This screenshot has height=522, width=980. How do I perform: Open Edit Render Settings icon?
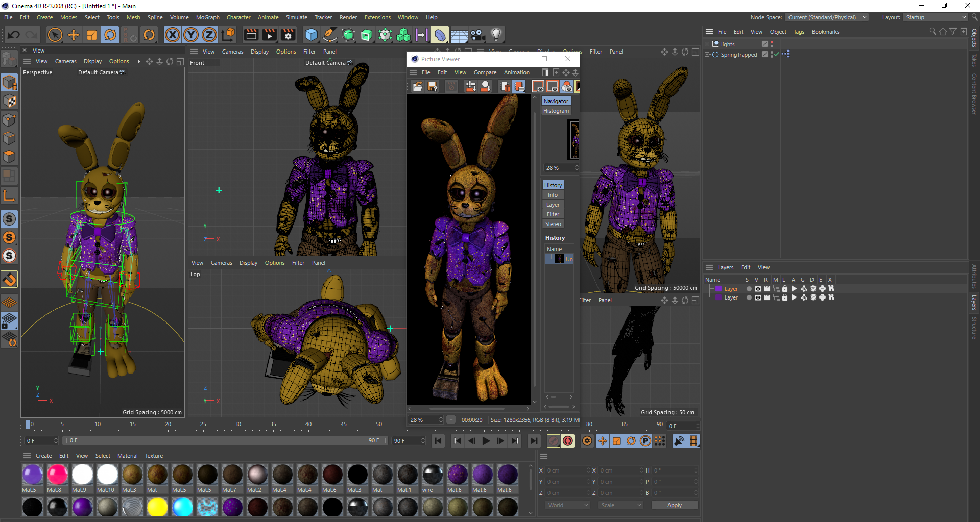click(x=288, y=35)
